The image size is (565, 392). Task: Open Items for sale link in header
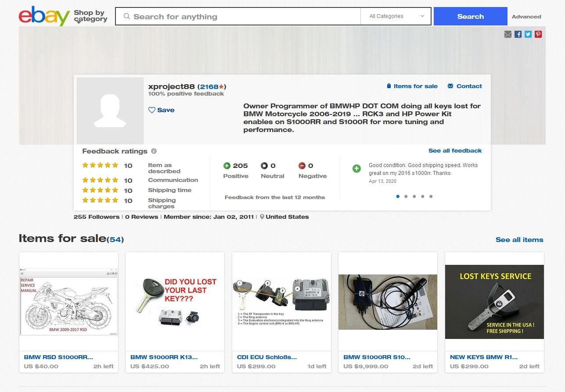(412, 86)
